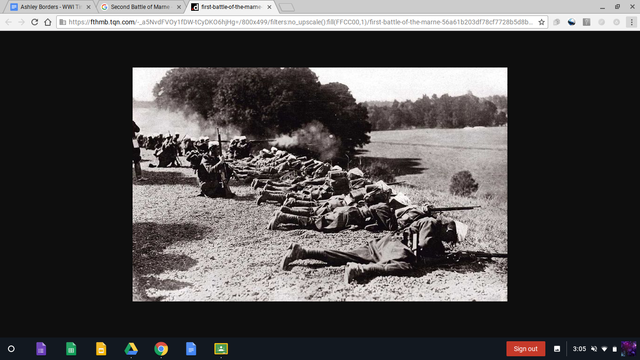640x360 pixels.
Task: Click the battle of the Marne photograph
Action: click(320, 184)
